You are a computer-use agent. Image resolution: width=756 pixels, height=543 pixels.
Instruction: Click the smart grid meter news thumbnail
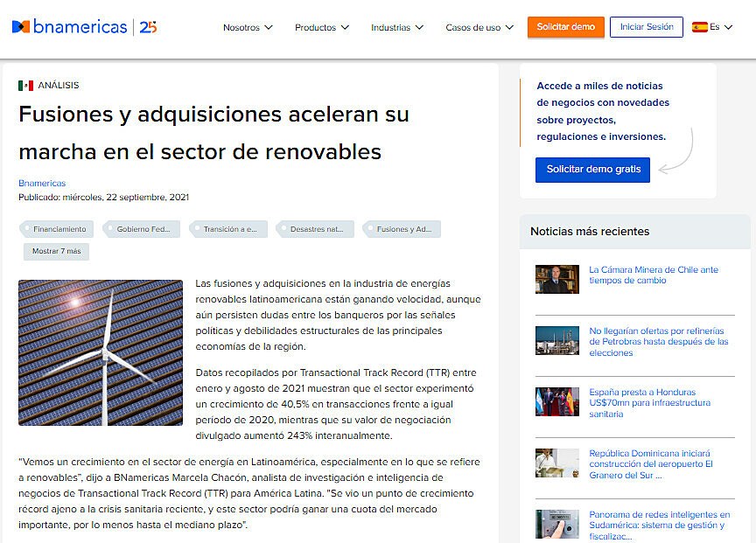pyautogui.click(x=556, y=524)
